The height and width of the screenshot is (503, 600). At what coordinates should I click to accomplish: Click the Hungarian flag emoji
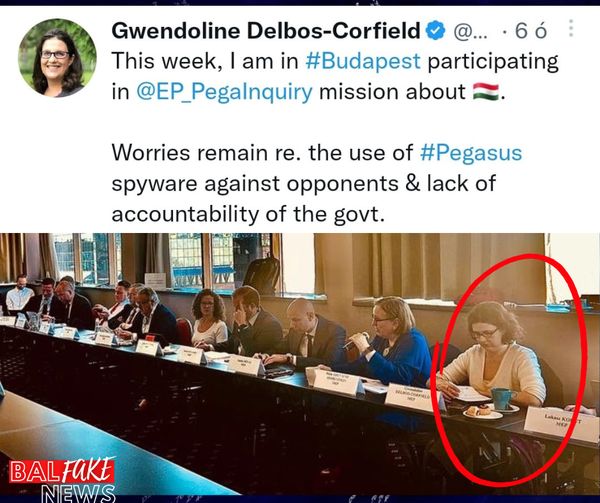[486, 92]
